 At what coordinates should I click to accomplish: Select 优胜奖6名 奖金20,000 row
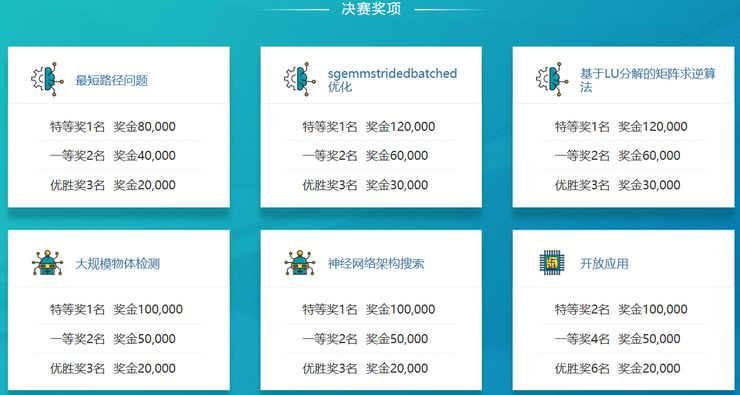click(623, 368)
